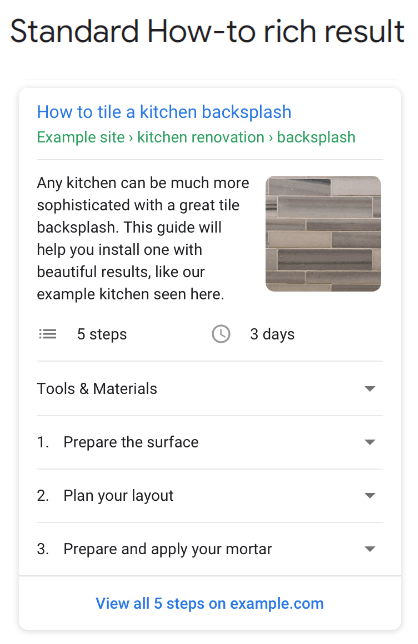Screen dimensions: 418x644
Task: Select step 1 Prepare the surface
Action: point(118,442)
